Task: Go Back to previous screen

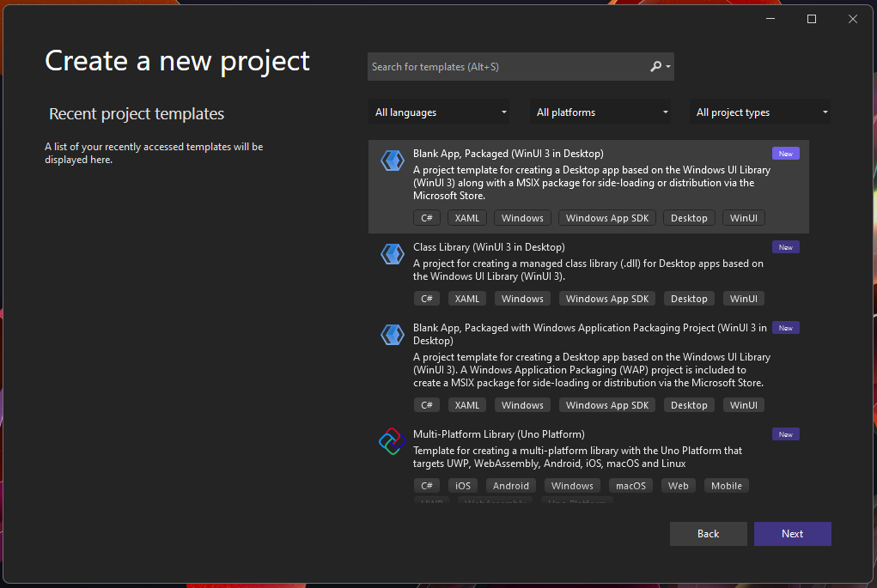Action: (x=708, y=534)
